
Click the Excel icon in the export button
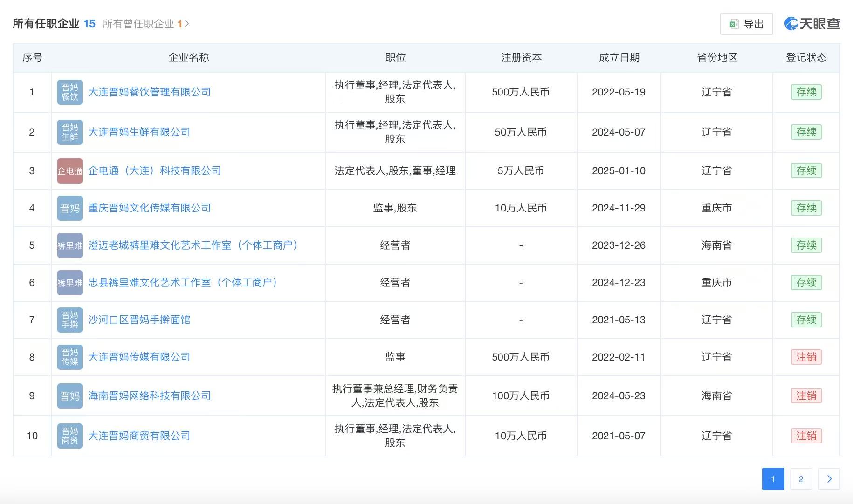coord(734,24)
